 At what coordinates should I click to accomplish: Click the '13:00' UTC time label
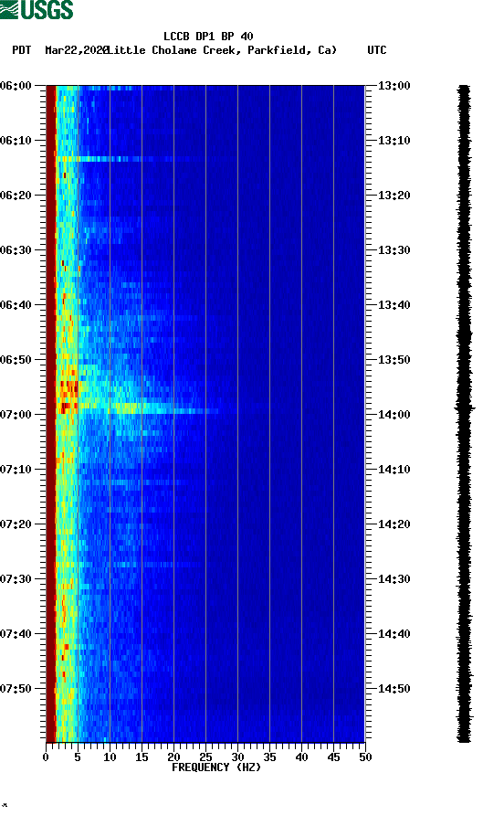coord(394,86)
